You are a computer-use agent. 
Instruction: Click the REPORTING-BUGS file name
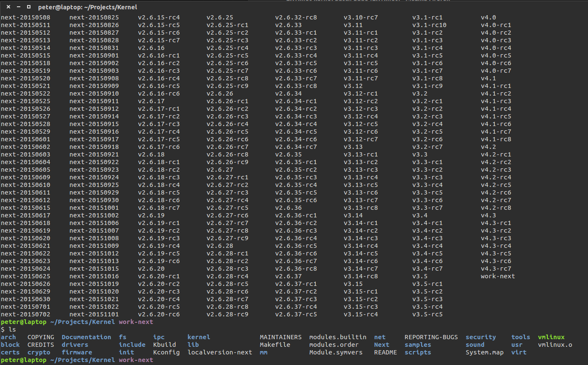click(431, 337)
